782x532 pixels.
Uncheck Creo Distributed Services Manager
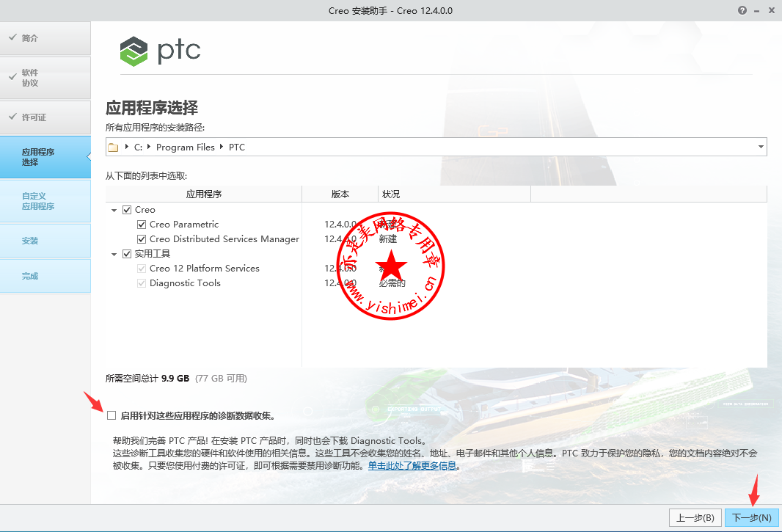(142, 239)
